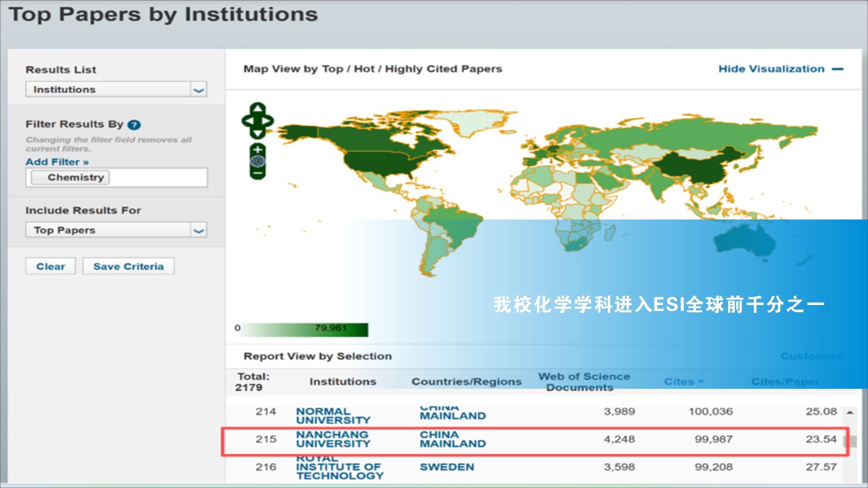Pan the map down with arrow

pyautogui.click(x=257, y=133)
